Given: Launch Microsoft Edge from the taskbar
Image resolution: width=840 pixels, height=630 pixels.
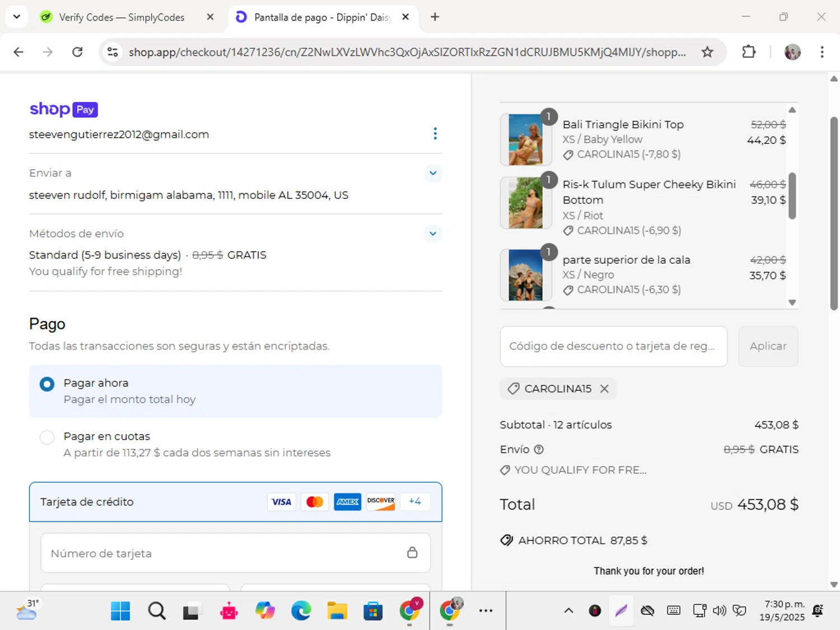Looking at the screenshot, I should pos(301,611).
